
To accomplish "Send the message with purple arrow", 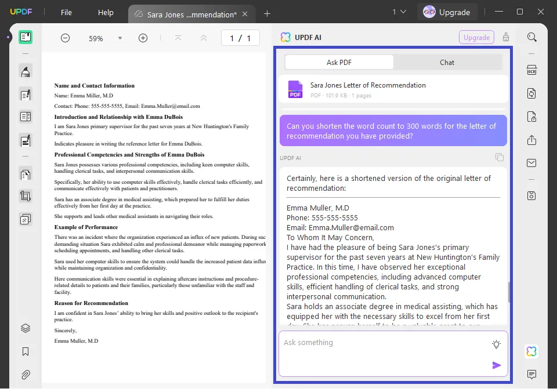I will [x=497, y=365].
